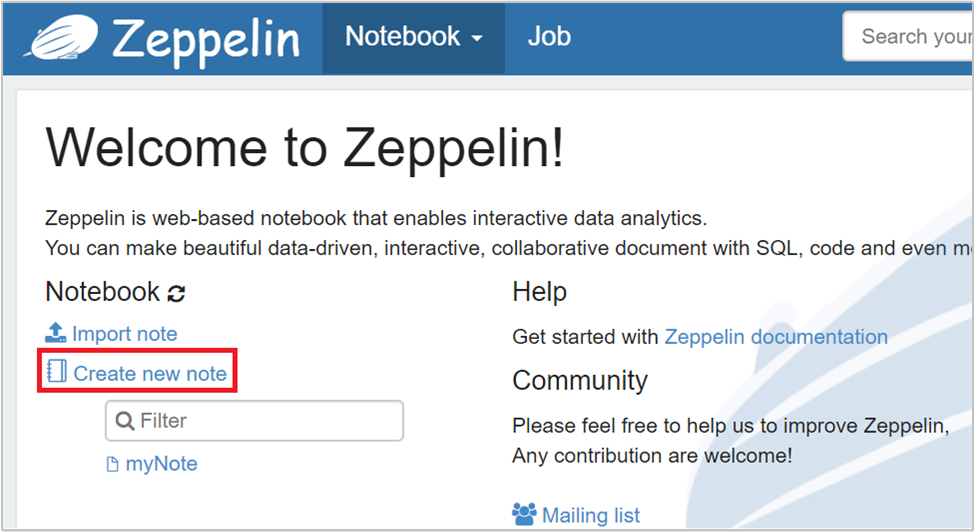Click the magnifier icon in Filter box

(x=125, y=421)
